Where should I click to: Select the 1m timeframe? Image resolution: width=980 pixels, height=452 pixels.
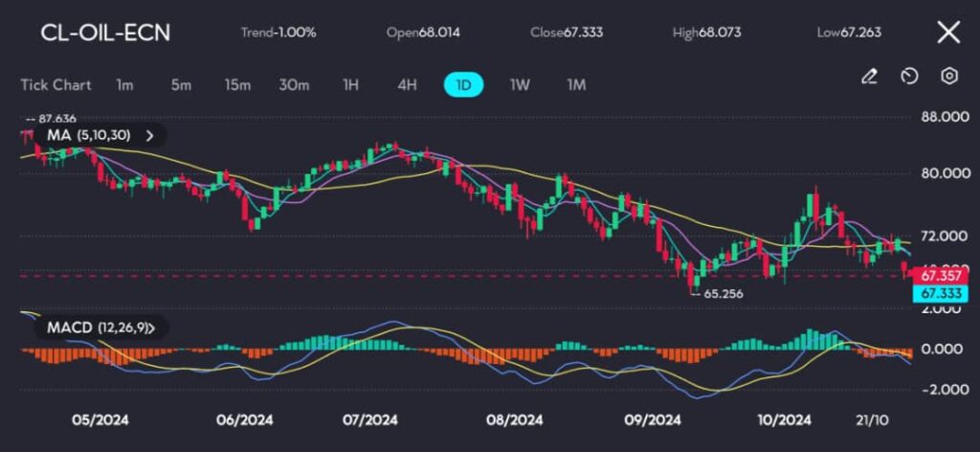pos(124,84)
